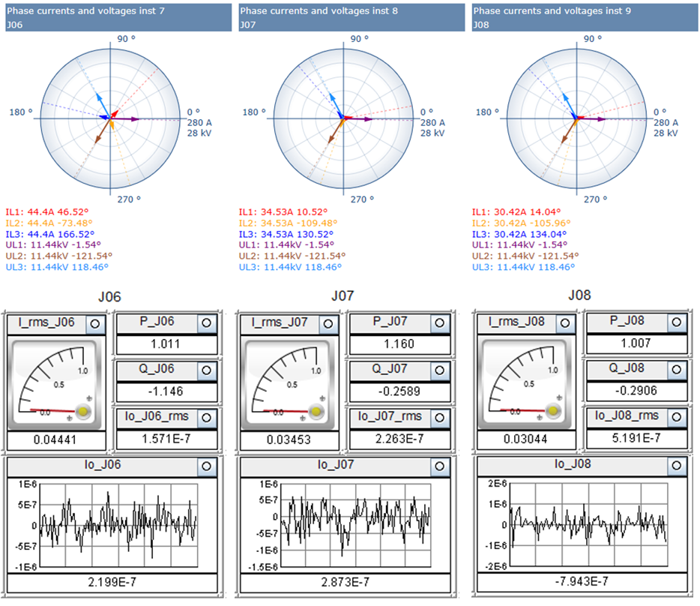Viewport: 700px width, 606px height.
Task: Click UL2: 11.44kV -121.54° under J07
Action: [292, 256]
